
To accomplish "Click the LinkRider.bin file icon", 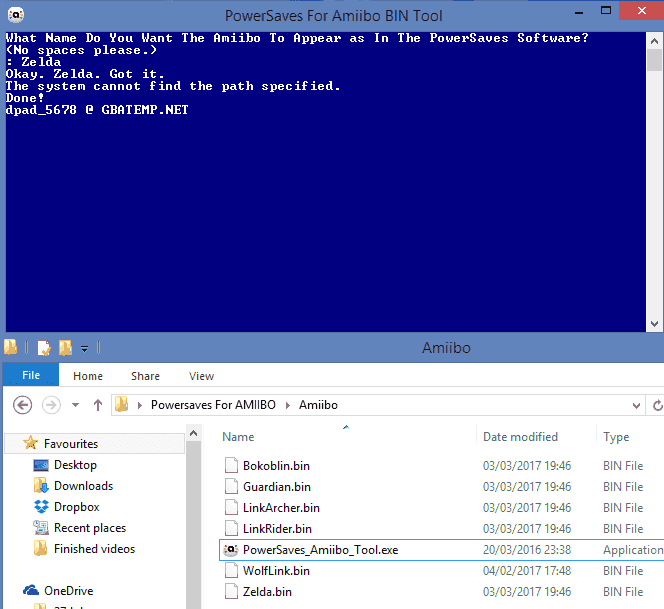I will [x=231, y=528].
